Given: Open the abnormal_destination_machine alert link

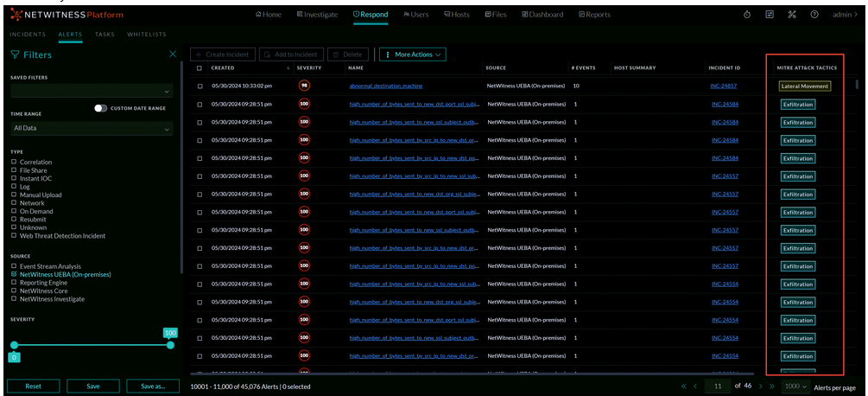Looking at the screenshot, I should pos(386,86).
